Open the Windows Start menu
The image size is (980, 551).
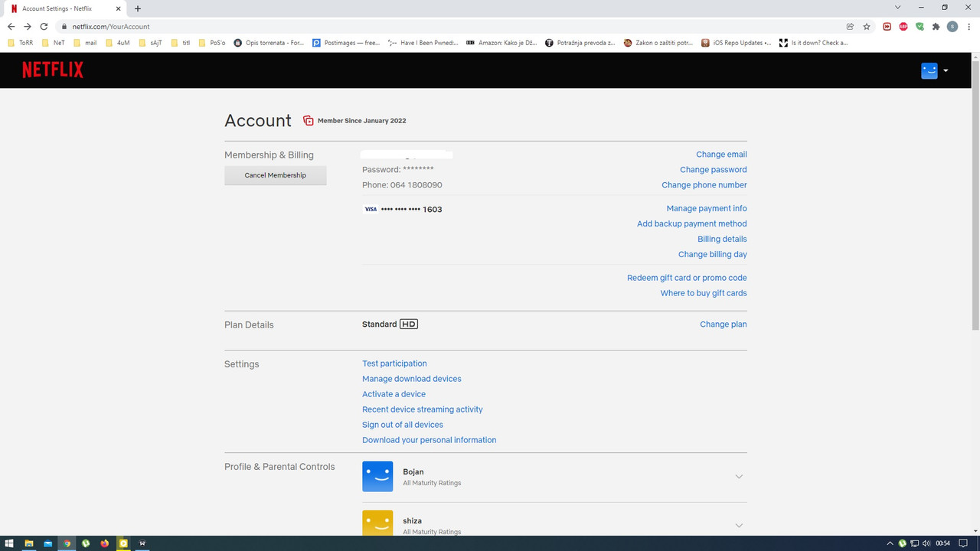tap(9, 543)
